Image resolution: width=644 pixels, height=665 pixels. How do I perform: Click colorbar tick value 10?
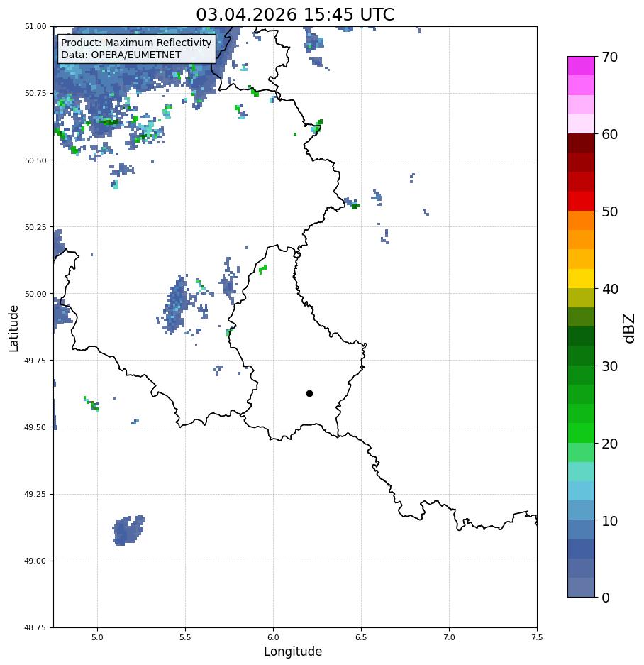[609, 521]
